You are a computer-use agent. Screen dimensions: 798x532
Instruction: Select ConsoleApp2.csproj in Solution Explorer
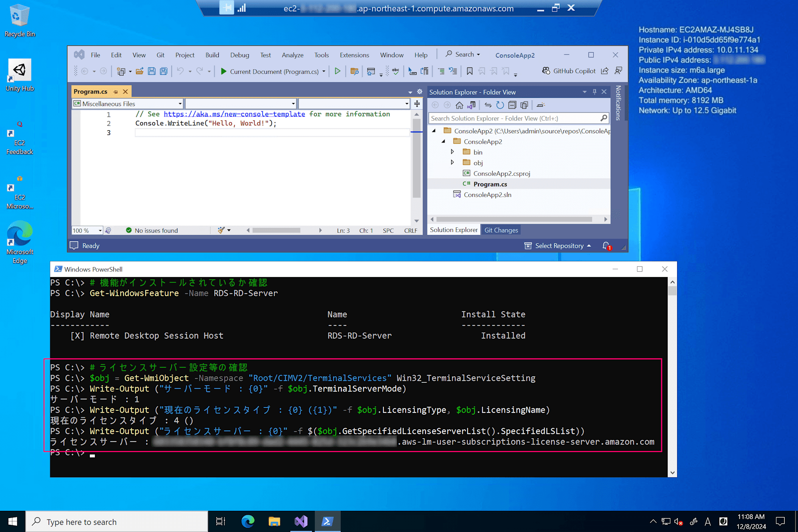[x=502, y=173]
